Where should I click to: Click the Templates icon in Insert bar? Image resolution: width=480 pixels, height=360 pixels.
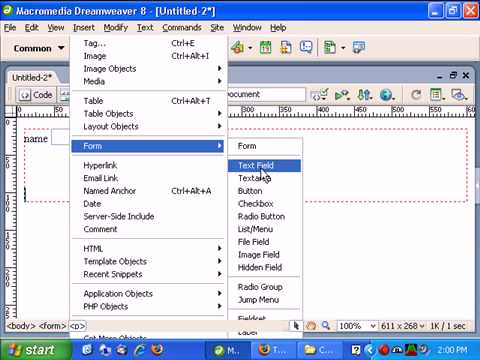(x=330, y=48)
